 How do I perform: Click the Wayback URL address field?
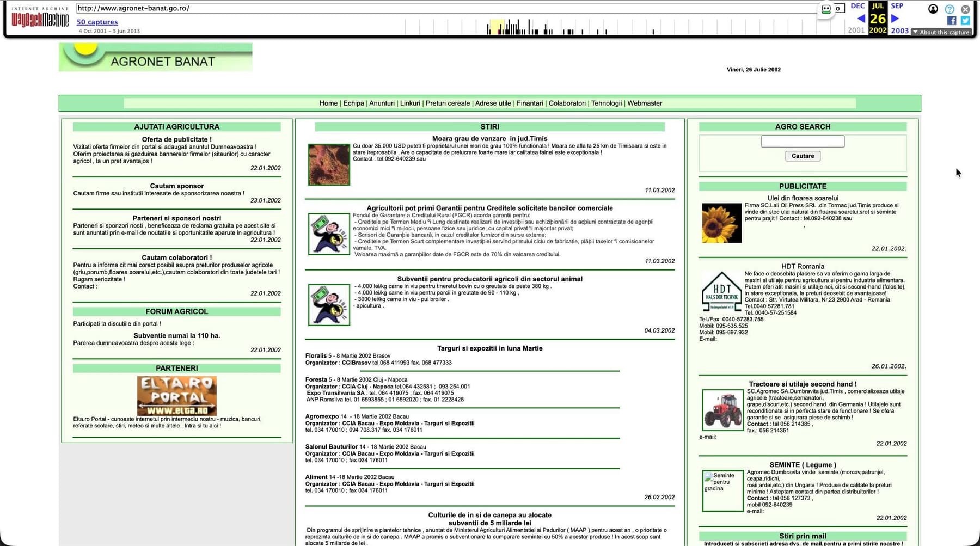coord(446,8)
